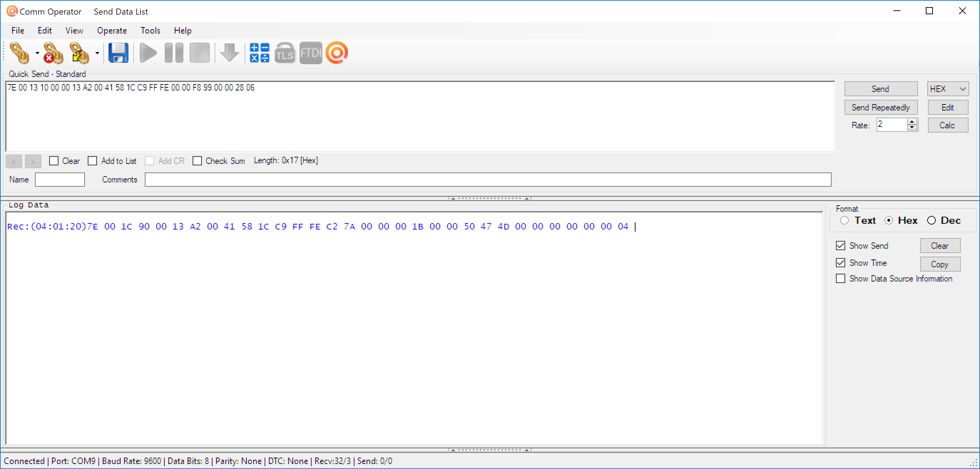980x469 pixels.
Task: Increase the Rate value with up arrow
Action: click(912, 122)
